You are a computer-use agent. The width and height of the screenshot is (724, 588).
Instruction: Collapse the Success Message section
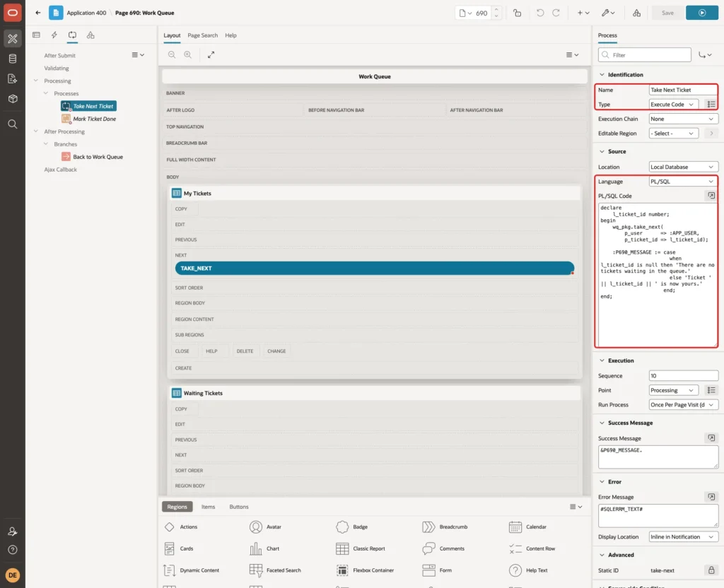point(602,423)
